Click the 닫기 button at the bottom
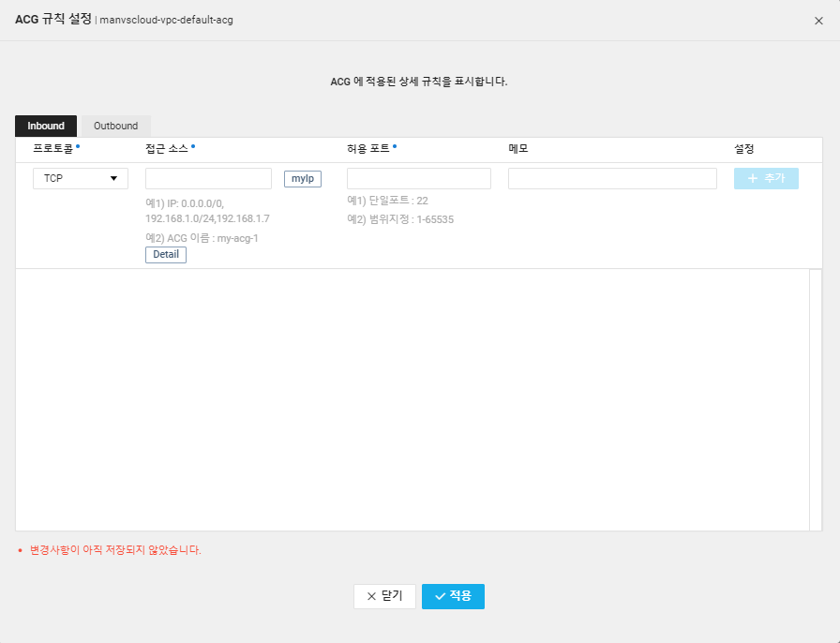Screen dimensions: 840x643 [x=384, y=596]
